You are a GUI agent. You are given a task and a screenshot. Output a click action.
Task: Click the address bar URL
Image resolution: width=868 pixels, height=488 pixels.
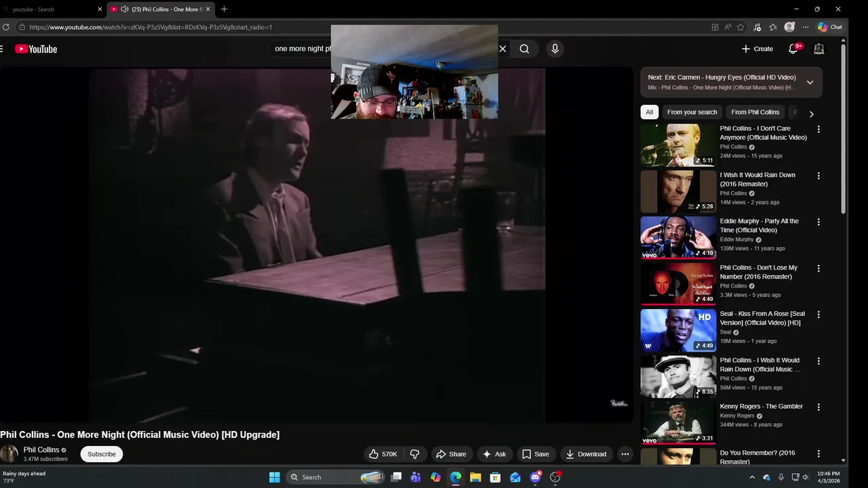point(151,27)
